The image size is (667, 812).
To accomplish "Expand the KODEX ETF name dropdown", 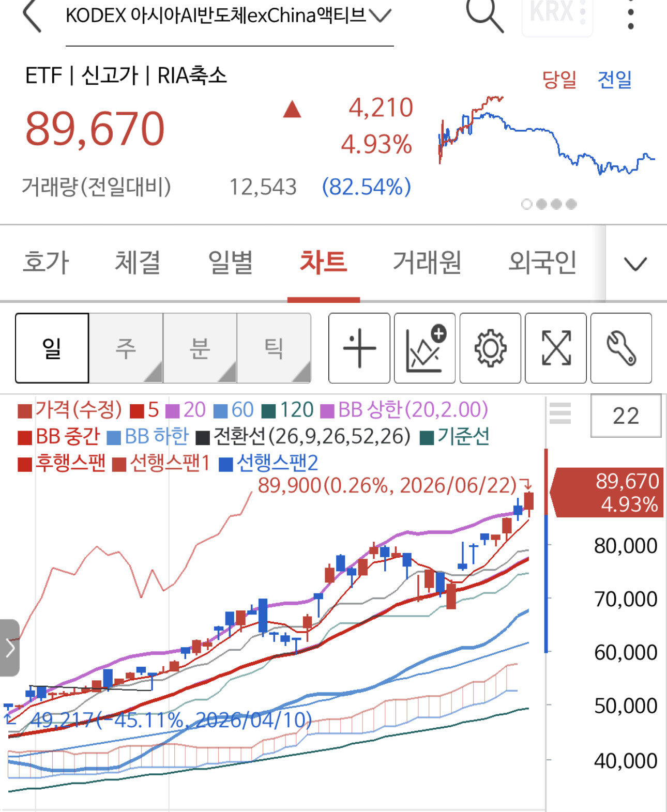I will 381,16.
